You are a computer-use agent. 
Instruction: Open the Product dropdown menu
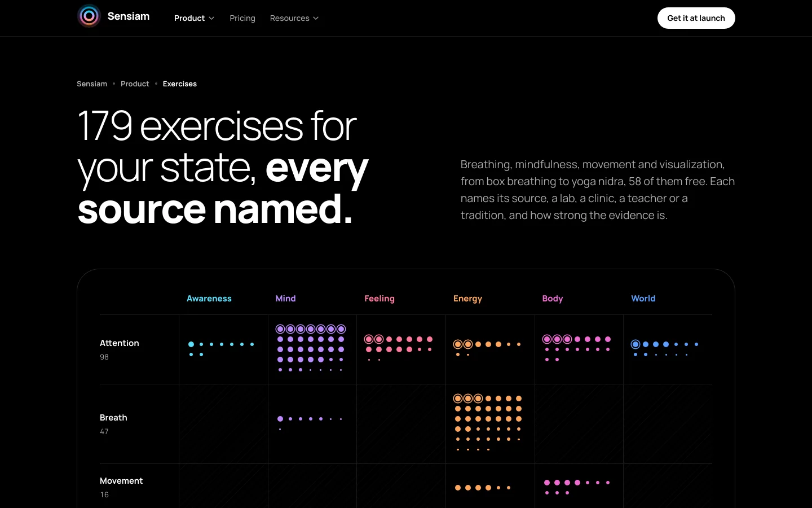pos(194,18)
